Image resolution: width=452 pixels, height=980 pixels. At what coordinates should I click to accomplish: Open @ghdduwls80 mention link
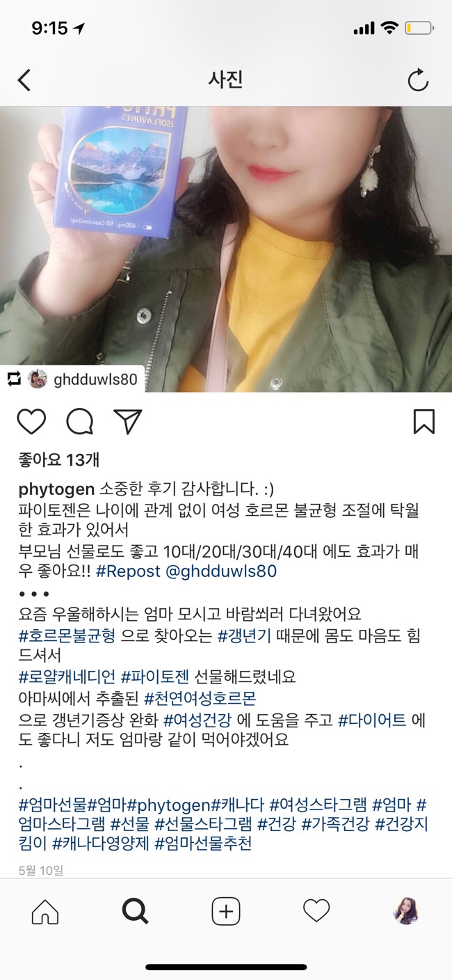tap(220, 571)
